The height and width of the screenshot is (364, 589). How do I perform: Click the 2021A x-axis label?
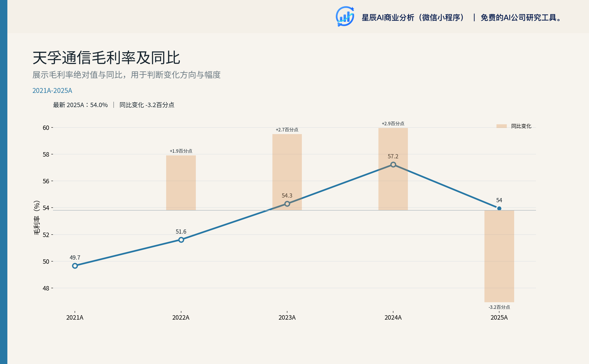75,318
